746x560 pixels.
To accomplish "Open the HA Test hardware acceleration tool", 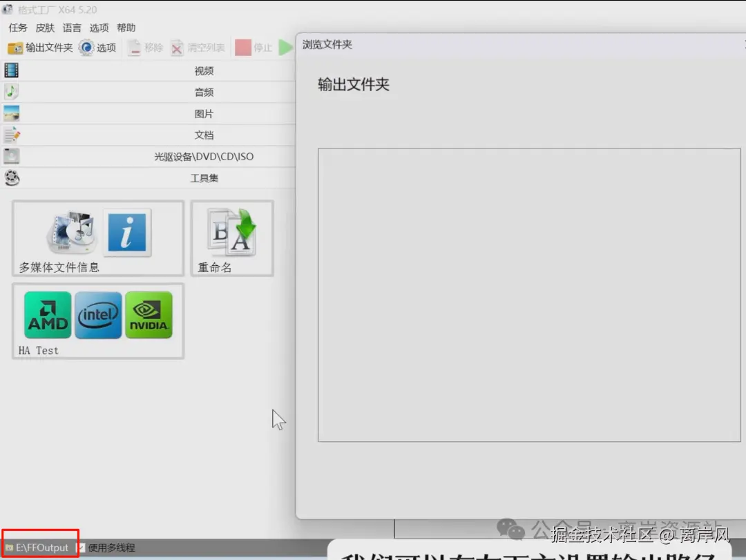I will coord(98,316).
